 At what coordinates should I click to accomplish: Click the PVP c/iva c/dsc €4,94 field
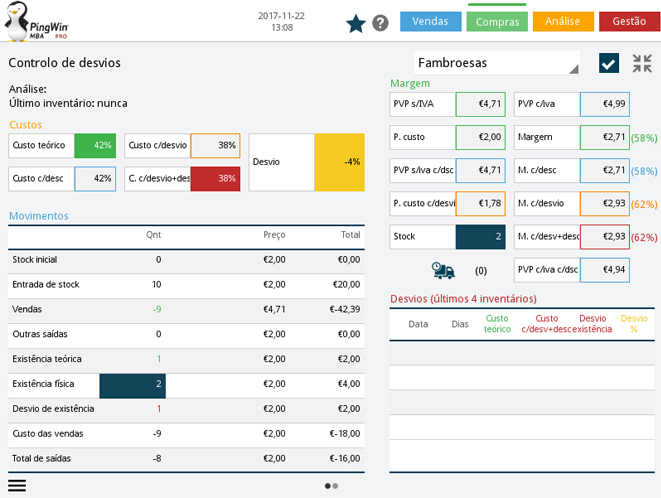click(x=605, y=270)
